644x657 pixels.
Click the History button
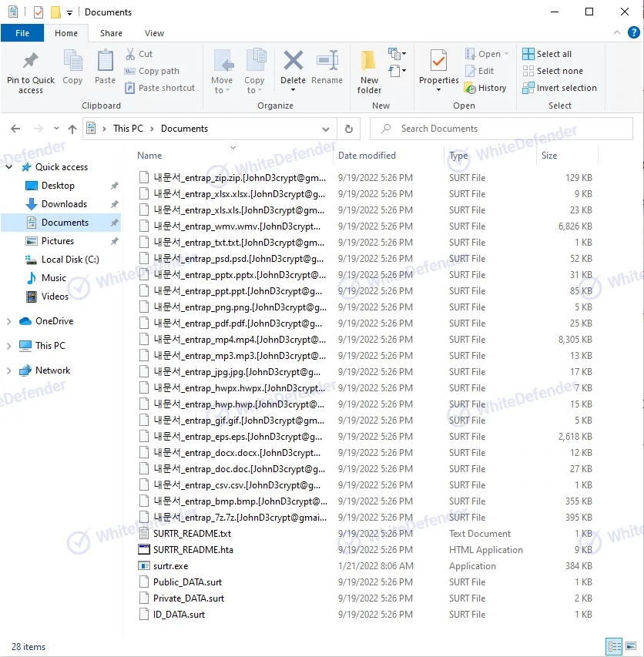[485, 88]
